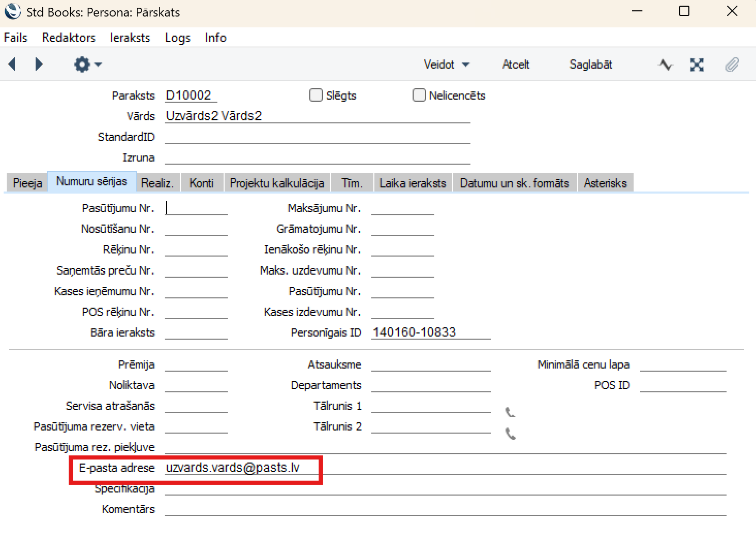The image size is (756, 541).
Task: Open the Ieraksts menu
Action: [130, 38]
